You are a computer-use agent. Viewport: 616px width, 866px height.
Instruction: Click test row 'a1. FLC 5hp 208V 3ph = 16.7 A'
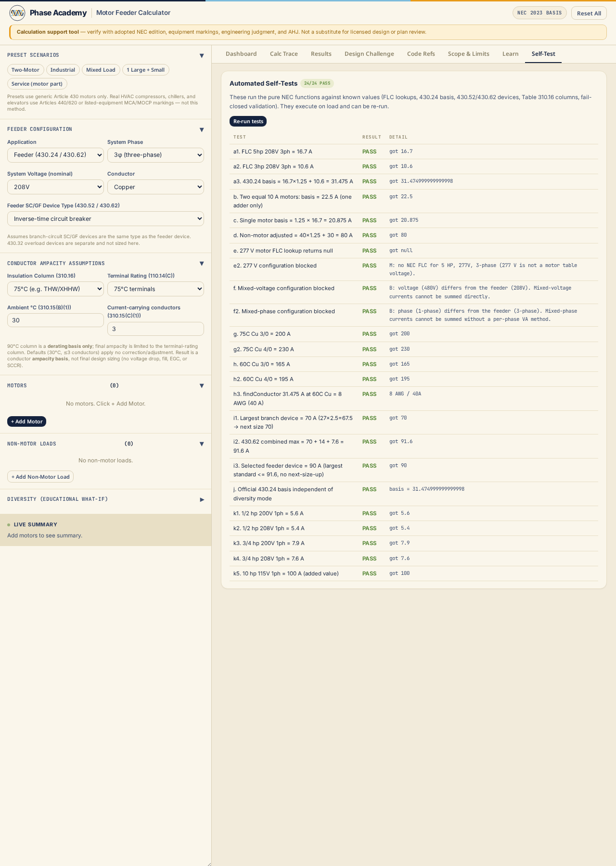click(414, 152)
